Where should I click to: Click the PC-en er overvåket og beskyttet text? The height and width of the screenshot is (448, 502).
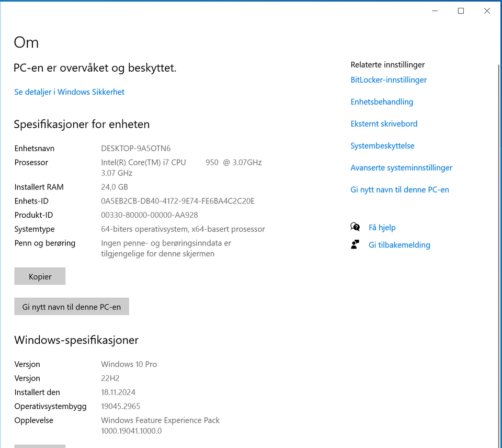95,68
